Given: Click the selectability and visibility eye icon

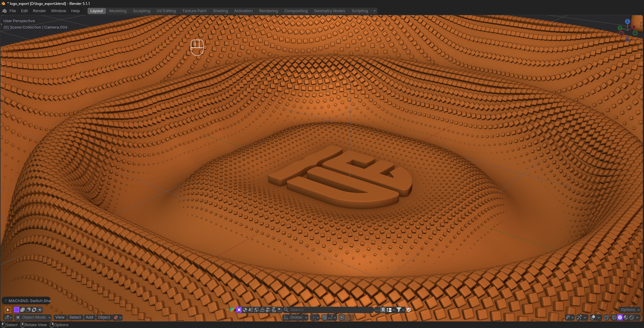Looking at the screenshot, I should [x=568, y=317].
